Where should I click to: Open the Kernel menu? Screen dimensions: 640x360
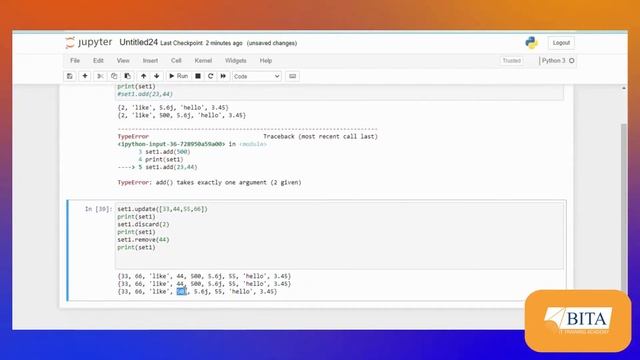tap(203, 60)
